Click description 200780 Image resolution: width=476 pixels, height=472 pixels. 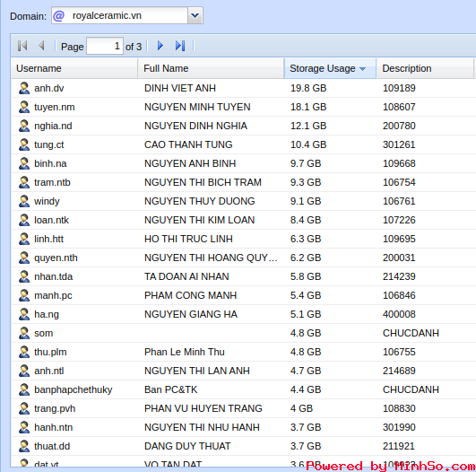pyautogui.click(x=399, y=126)
